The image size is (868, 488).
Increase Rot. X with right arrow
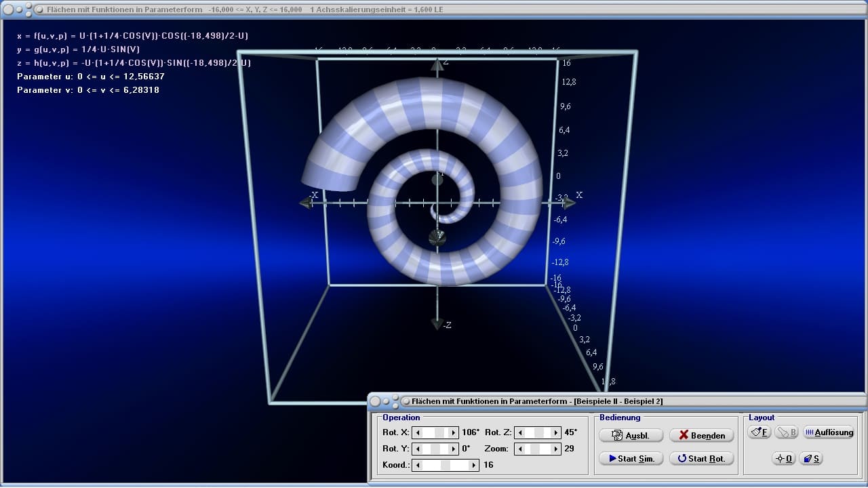pos(454,432)
